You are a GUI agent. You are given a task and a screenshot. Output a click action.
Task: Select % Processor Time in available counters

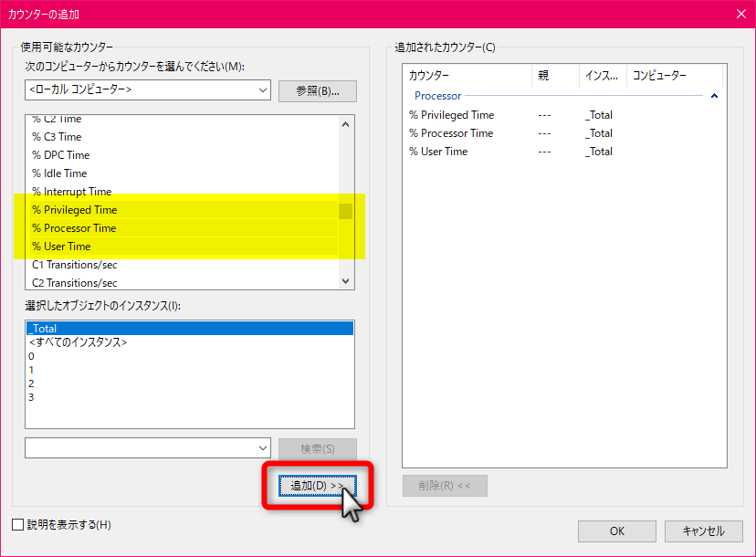[x=185, y=228]
